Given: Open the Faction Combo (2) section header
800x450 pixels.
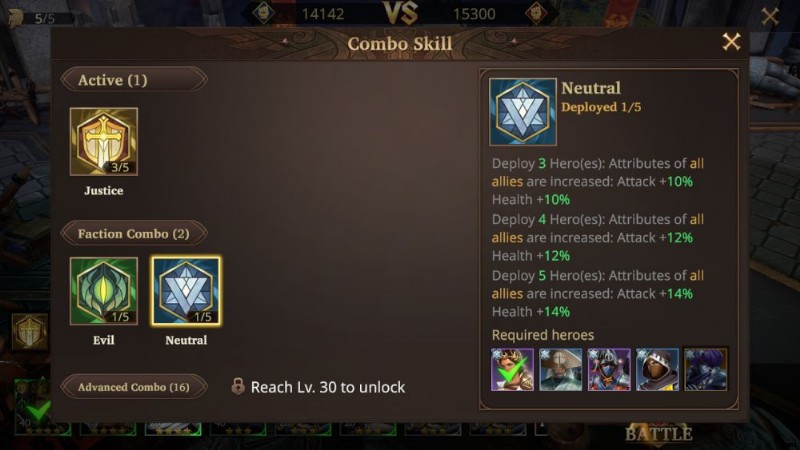Looking at the screenshot, I should 134,234.
